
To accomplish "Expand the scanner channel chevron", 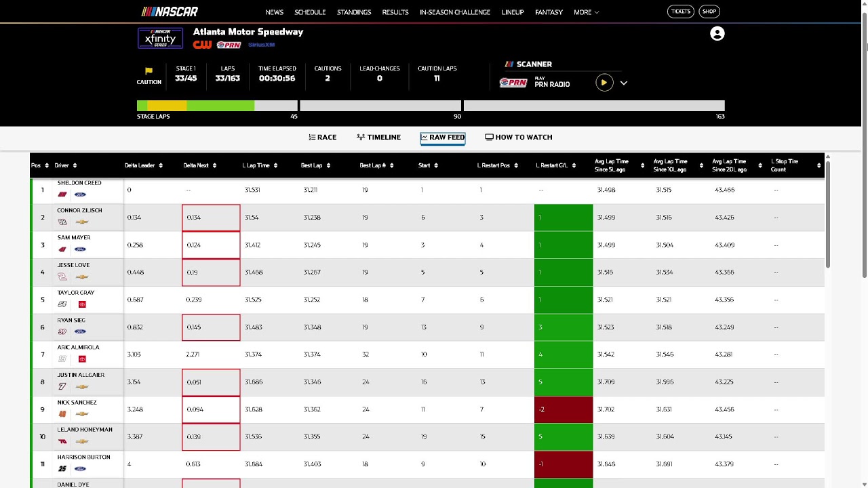I will 624,83.
